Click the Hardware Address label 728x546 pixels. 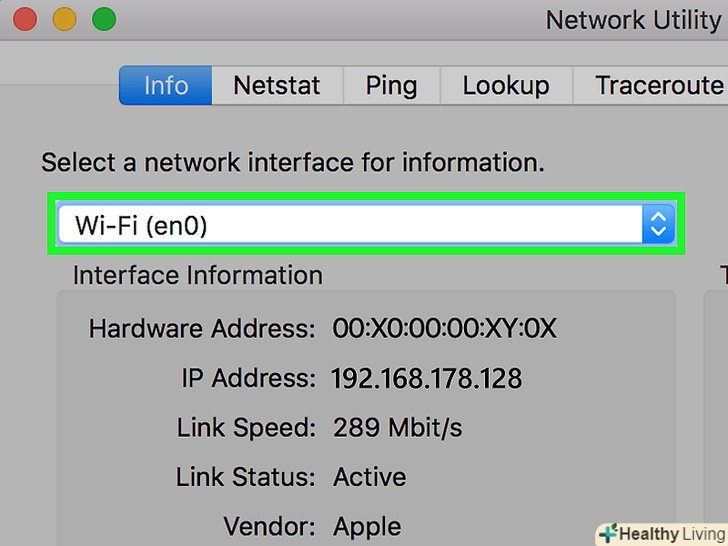tap(202, 329)
